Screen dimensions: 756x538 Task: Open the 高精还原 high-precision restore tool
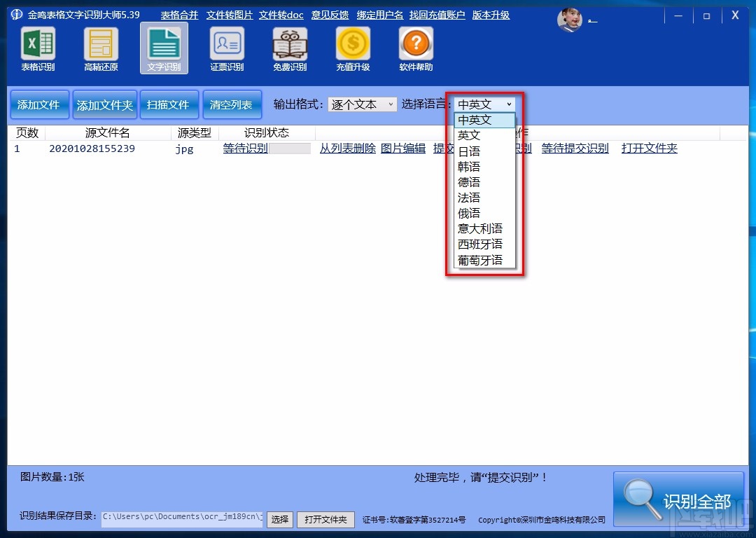(x=100, y=49)
